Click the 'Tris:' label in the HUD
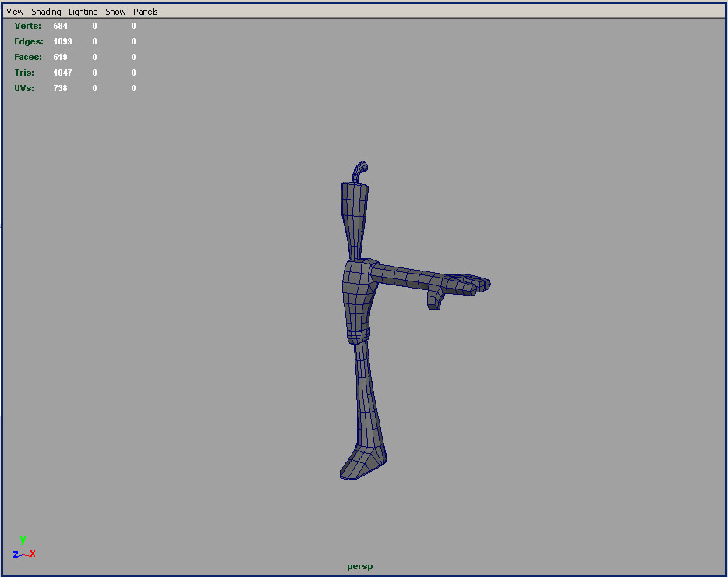 (24, 73)
